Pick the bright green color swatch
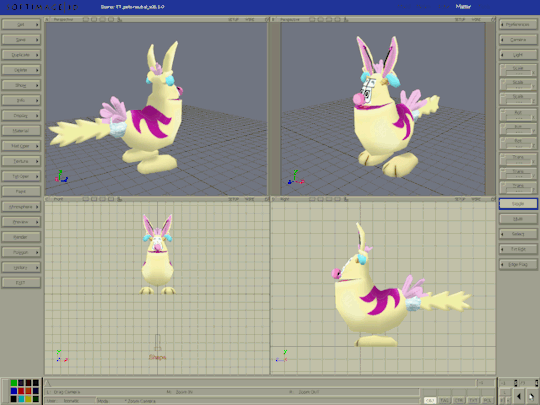 14,383
